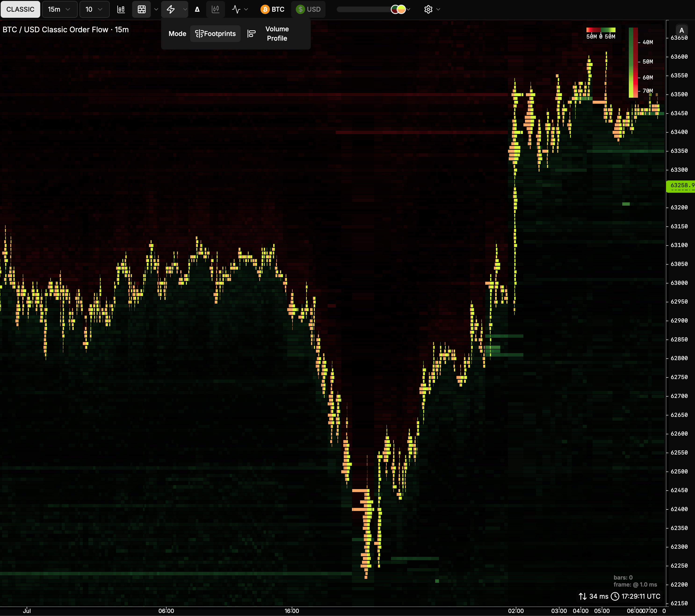Click the 'bars: 0' debug text
The height and width of the screenshot is (616, 695).
coord(623,578)
